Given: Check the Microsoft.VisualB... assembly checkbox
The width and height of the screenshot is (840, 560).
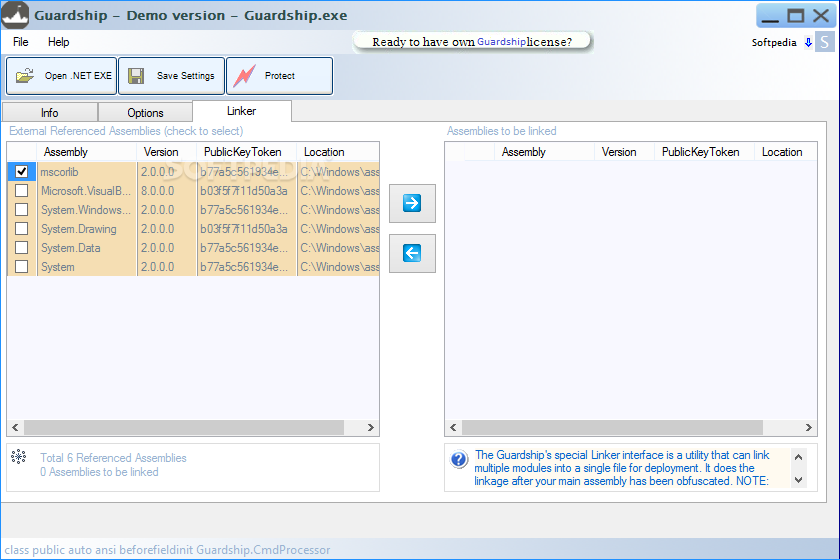Looking at the screenshot, I should (x=21, y=190).
